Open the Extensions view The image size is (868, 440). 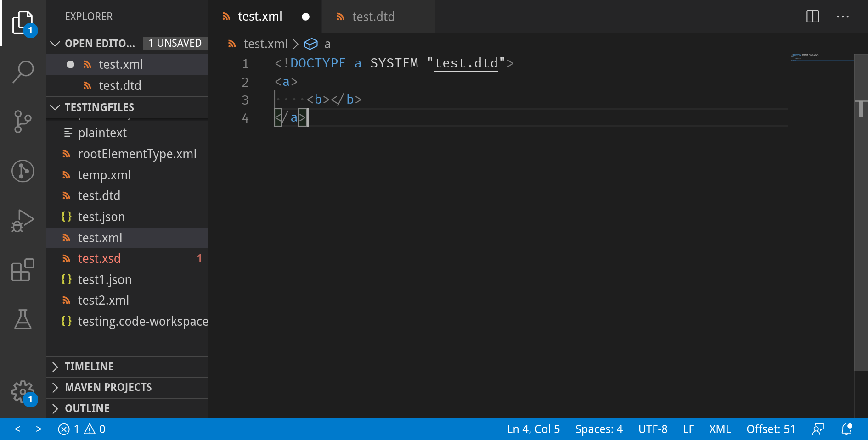[23, 270]
